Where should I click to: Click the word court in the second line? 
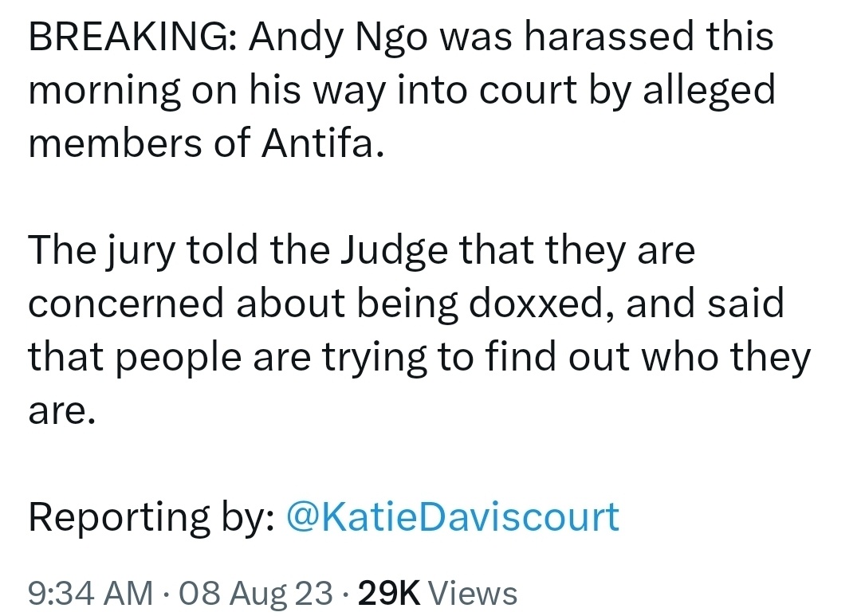click(528, 90)
